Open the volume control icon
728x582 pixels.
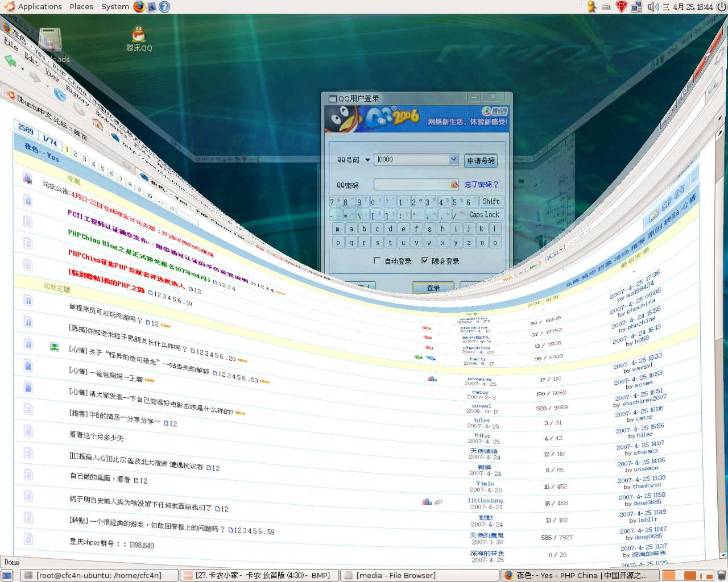tap(653, 7)
